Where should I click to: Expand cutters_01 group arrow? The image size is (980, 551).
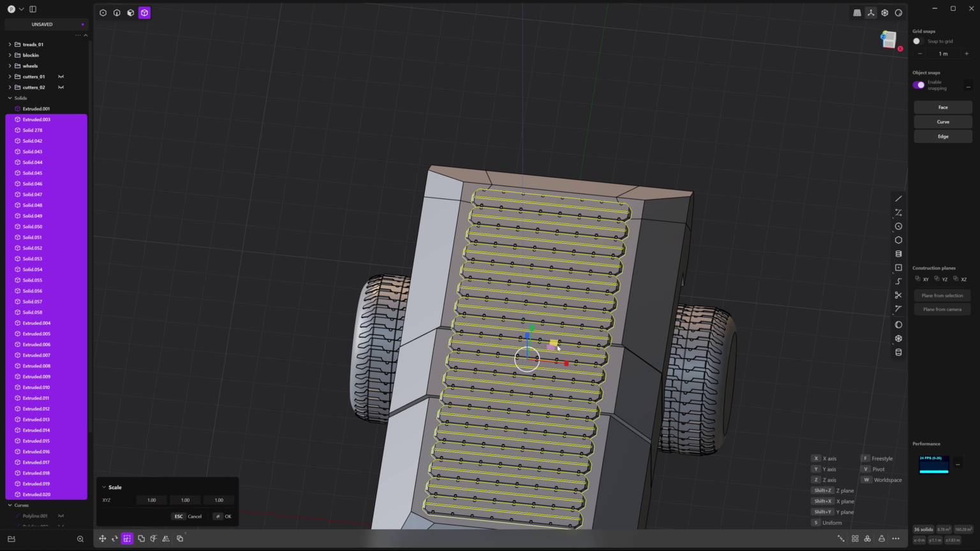click(10, 77)
